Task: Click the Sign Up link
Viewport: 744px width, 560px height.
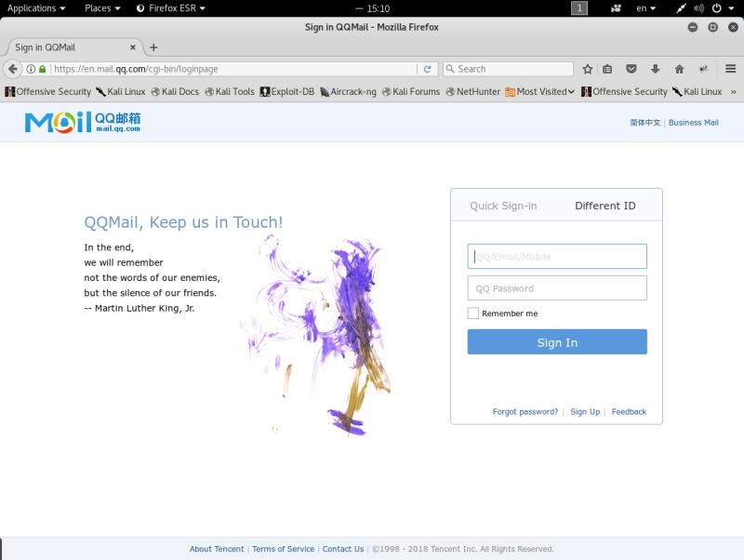Action: [585, 412]
